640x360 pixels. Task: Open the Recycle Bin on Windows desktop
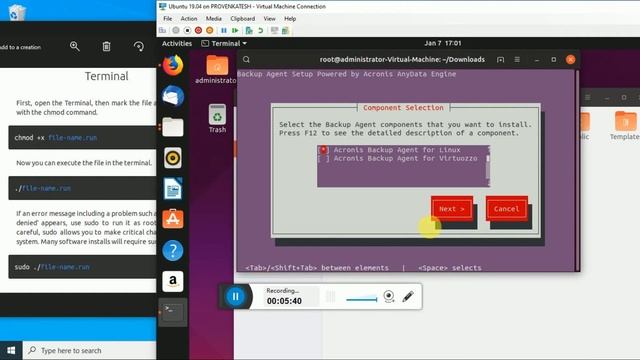[17, 12]
